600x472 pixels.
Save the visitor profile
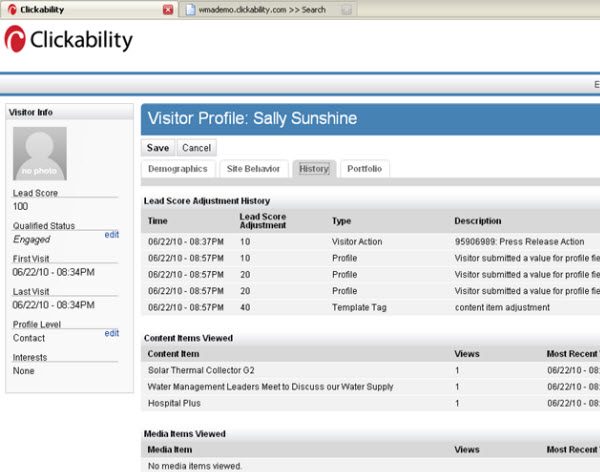coord(158,148)
